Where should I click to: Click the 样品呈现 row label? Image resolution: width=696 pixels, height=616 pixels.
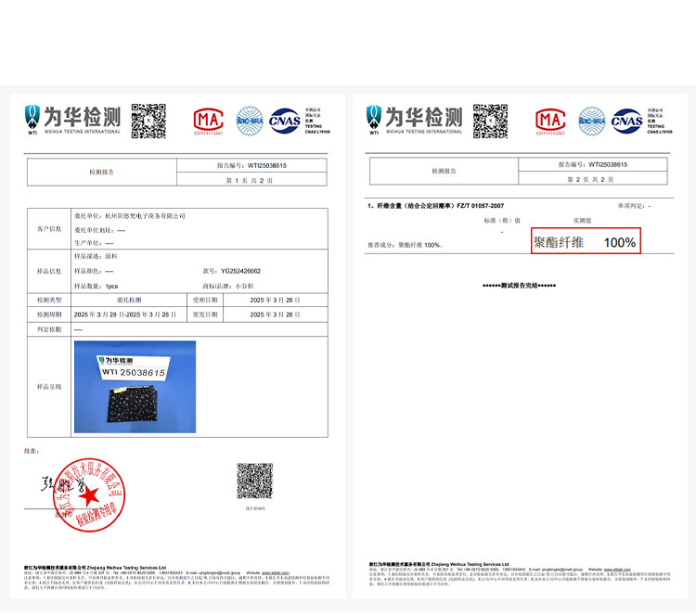pos(49,387)
